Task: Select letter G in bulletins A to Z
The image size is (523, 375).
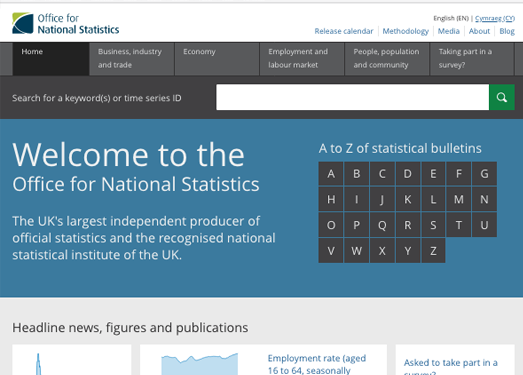Action: [484, 174]
